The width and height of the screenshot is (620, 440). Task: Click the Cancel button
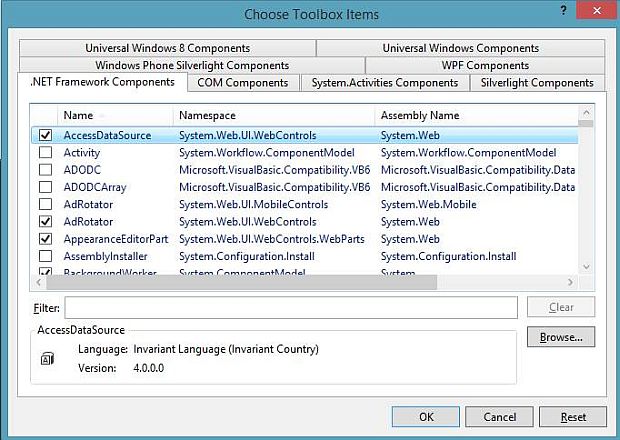pyautogui.click(x=499, y=417)
